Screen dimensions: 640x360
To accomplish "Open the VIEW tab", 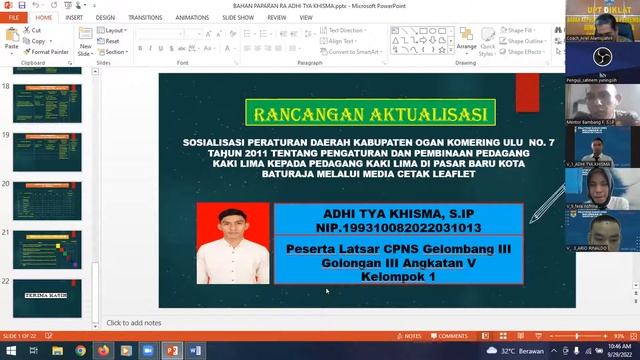I will [306, 18].
